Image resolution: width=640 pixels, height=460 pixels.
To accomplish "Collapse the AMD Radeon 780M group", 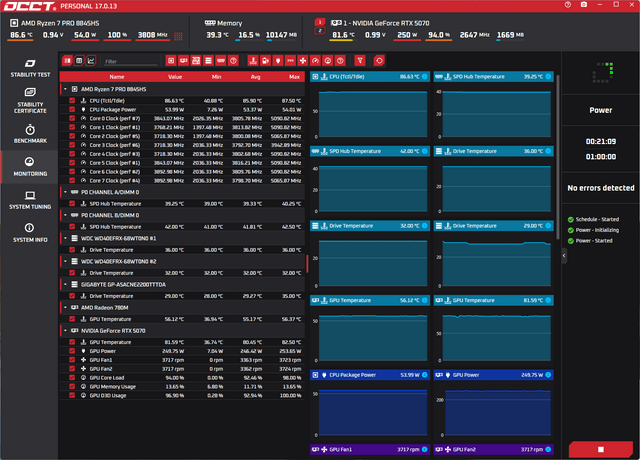I will coord(65,307).
